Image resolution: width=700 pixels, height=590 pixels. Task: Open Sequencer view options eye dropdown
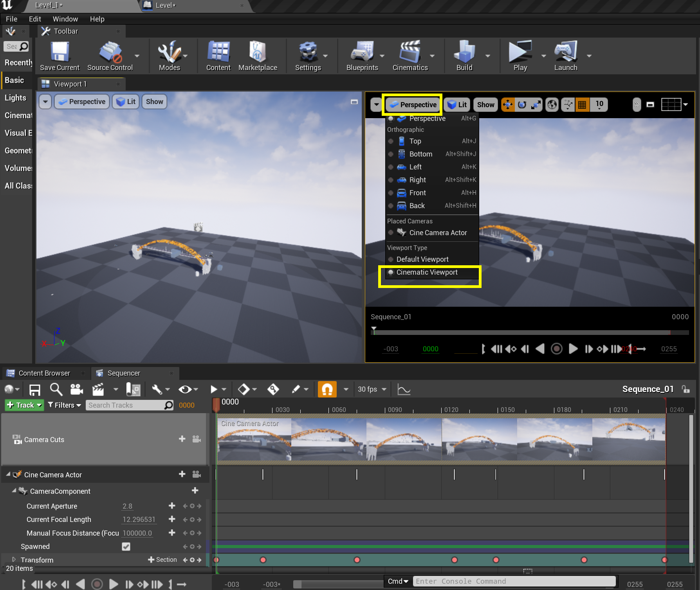tap(188, 389)
